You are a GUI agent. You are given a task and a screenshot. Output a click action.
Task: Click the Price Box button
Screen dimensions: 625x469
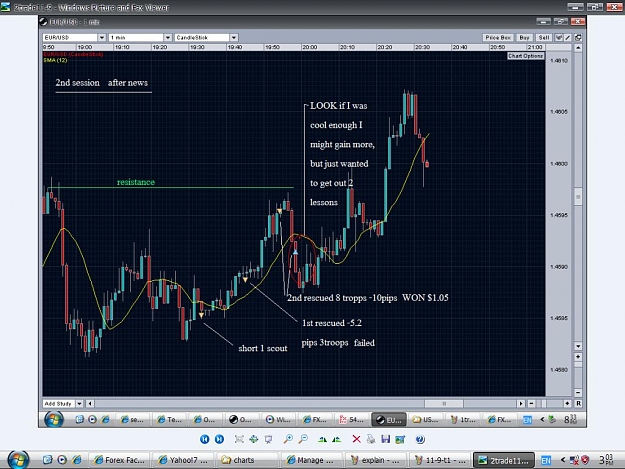click(498, 37)
